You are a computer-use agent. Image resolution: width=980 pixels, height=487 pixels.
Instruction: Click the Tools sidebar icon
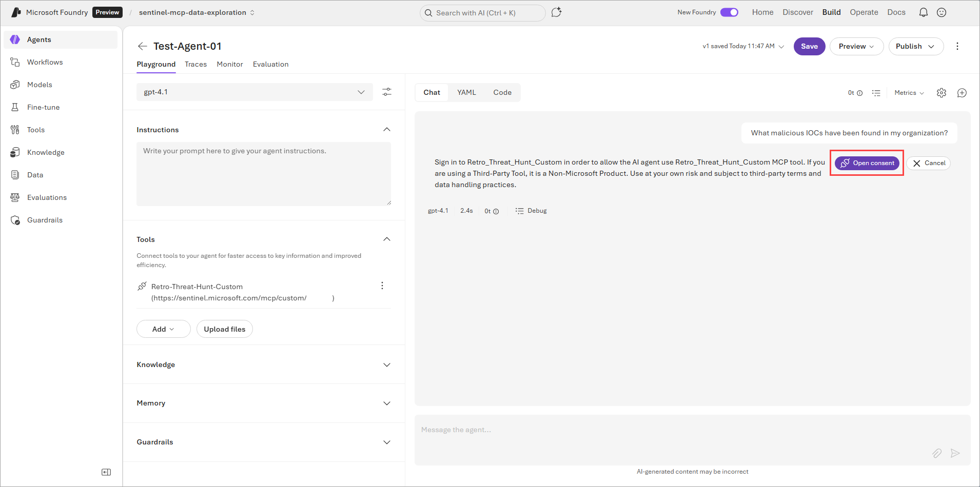pyautogui.click(x=15, y=130)
